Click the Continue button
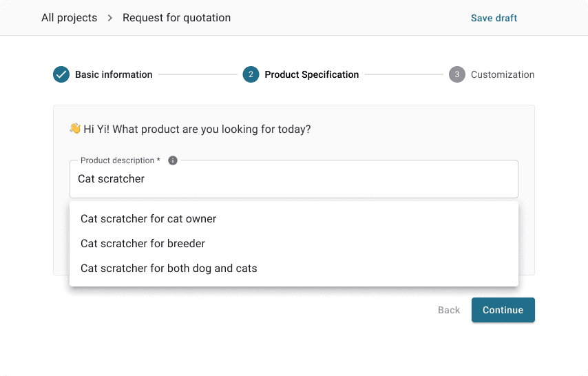588x376 pixels. [x=503, y=310]
